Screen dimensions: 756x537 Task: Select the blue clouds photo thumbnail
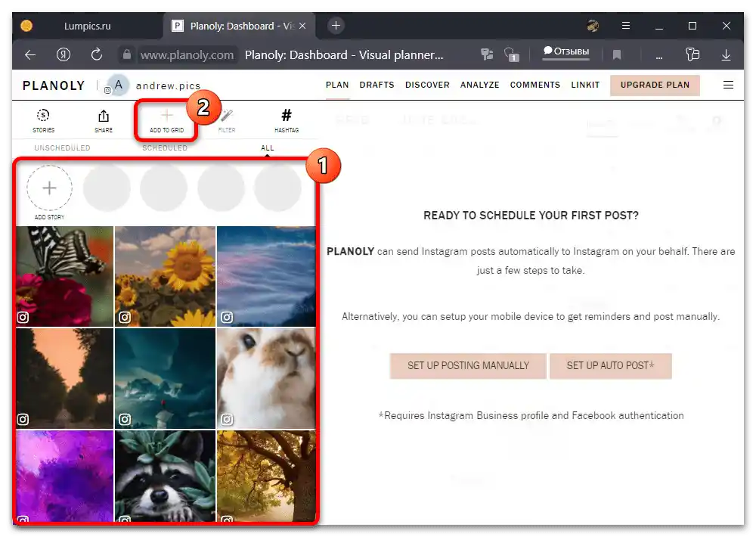pyautogui.click(x=266, y=277)
